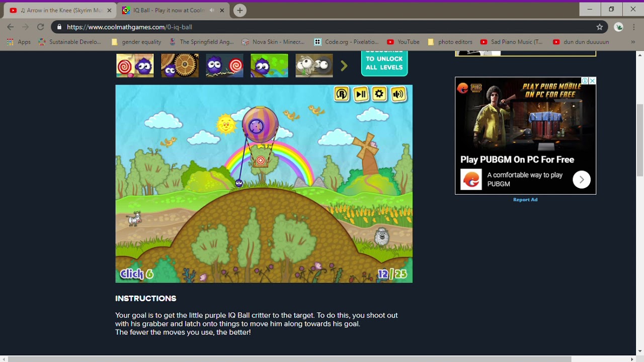
Task: Click the PUBGM ad arrow button
Action: pos(582,179)
